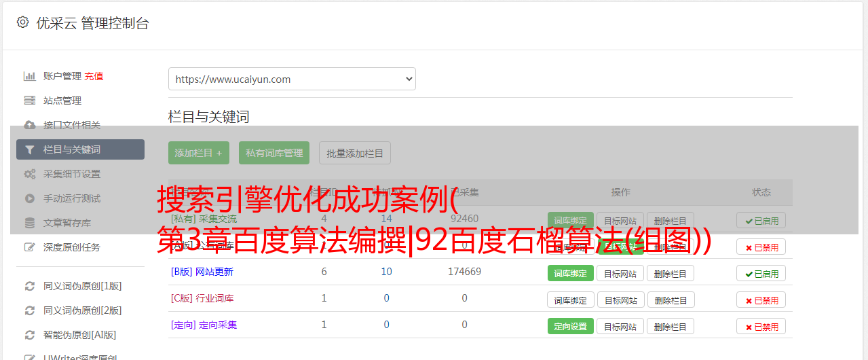Viewport: 868px width, 360px height.
Task: Open the [C版] 行业词库 column link
Action: [202, 298]
